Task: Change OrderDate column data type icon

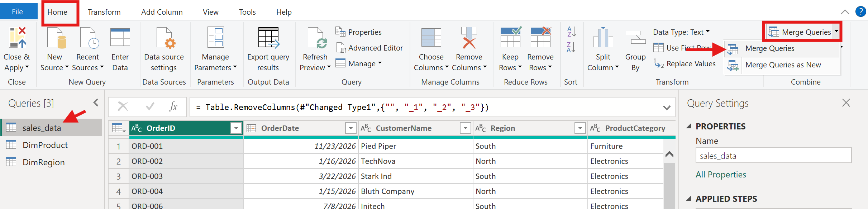Action: 251,128
